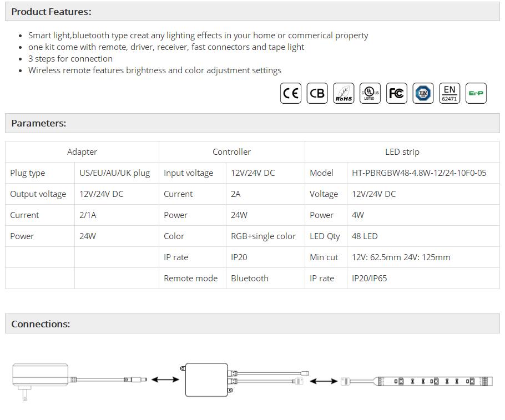
Task: Click the FCC certification icon
Action: [396, 93]
